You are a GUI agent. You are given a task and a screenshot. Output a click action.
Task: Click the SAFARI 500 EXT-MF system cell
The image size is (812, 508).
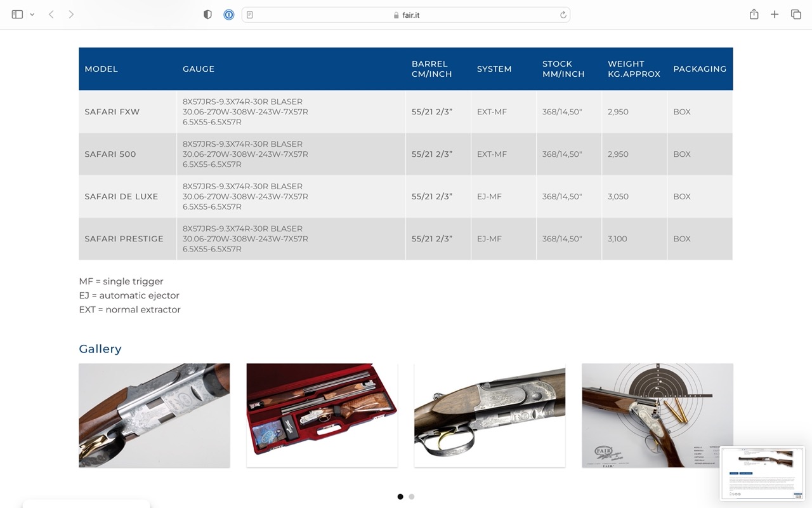coord(504,154)
